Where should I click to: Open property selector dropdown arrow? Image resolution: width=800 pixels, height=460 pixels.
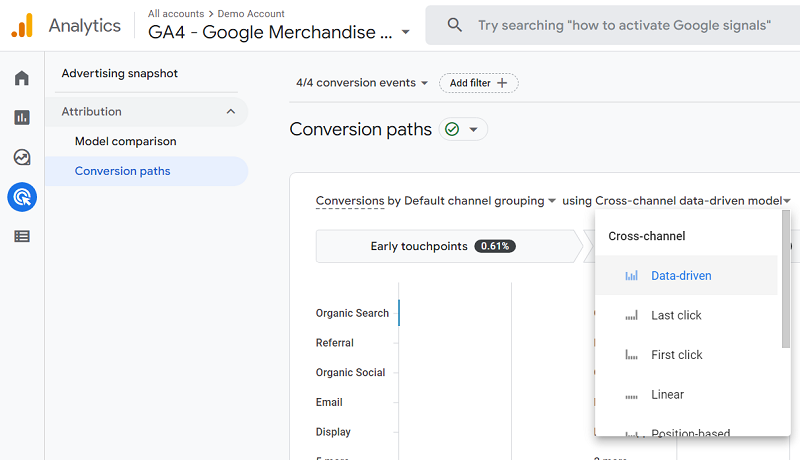(406, 32)
